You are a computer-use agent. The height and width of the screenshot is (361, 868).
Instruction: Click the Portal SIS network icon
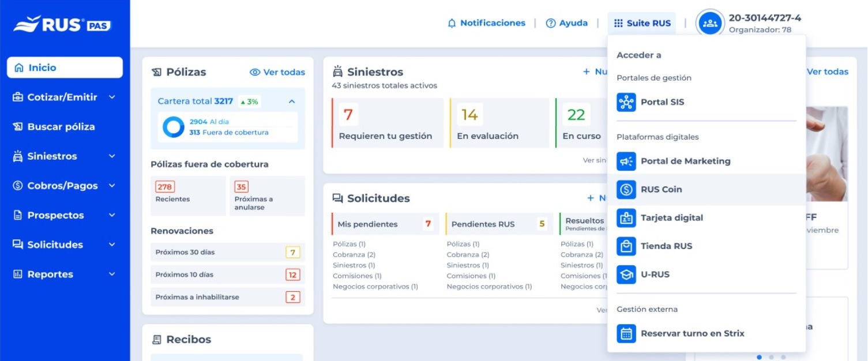point(626,102)
